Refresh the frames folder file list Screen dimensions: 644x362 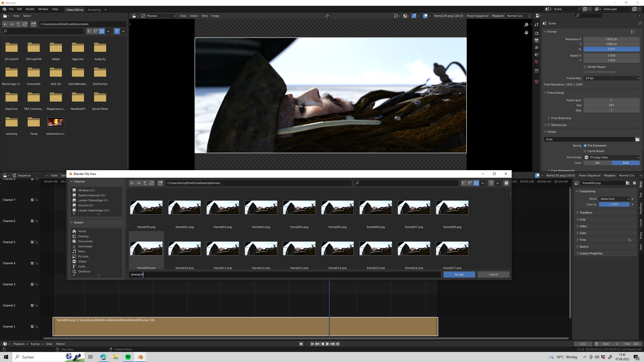152,183
